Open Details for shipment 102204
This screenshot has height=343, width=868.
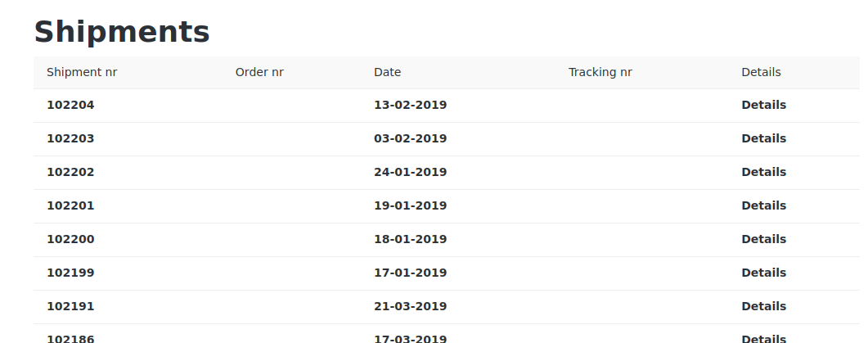click(x=763, y=106)
